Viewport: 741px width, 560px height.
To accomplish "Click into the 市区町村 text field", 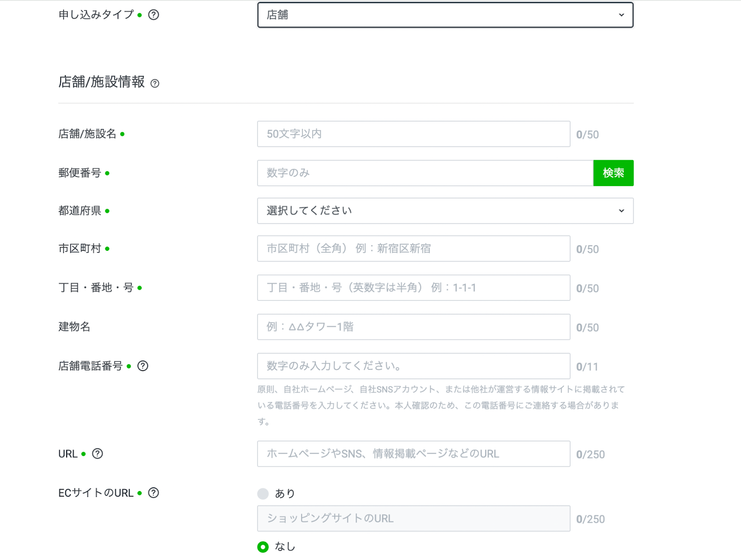I will tap(413, 249).
